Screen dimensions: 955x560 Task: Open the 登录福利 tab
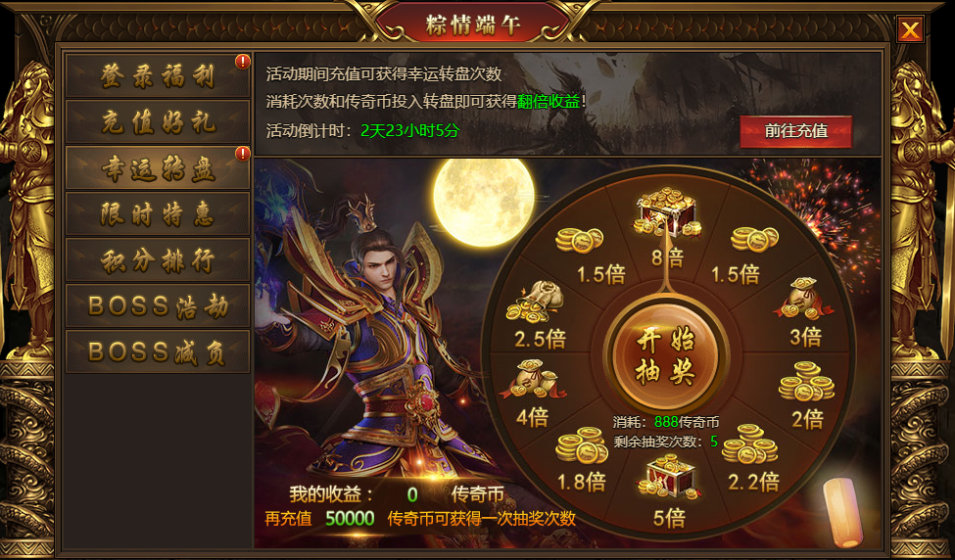click(158, 76)
